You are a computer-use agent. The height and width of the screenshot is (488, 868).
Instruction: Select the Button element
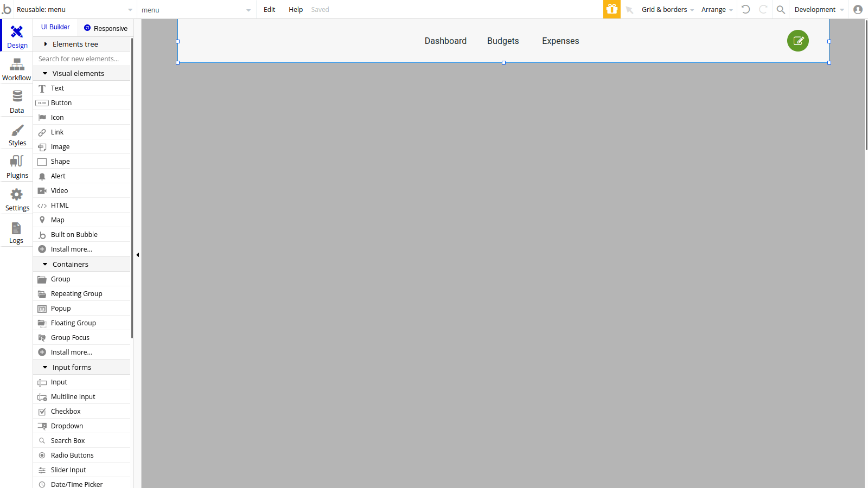pos(82,102)
